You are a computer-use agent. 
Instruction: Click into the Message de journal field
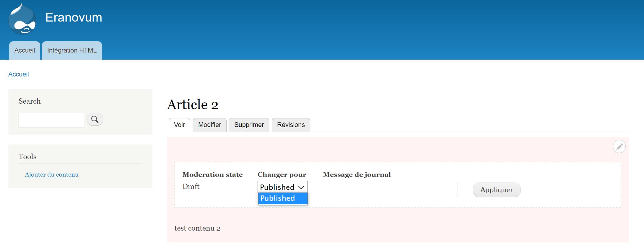390,190
